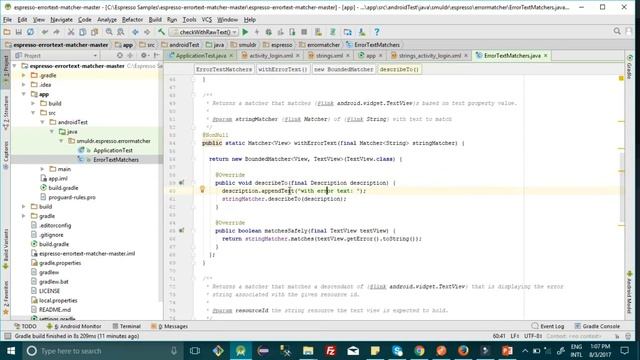Click the light bulb intention icon in the editor
Viewport: 640px width, 360px height.
[202, 189]
